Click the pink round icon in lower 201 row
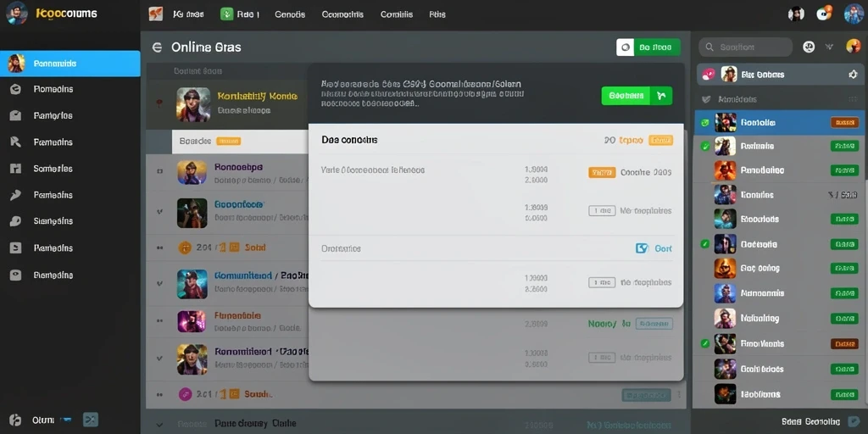868x434 pixels. (185, 394)
